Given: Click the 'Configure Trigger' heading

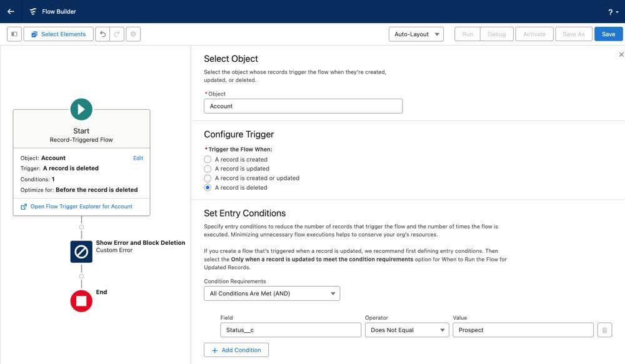Looking at the screenshot, I should (239, 134).
